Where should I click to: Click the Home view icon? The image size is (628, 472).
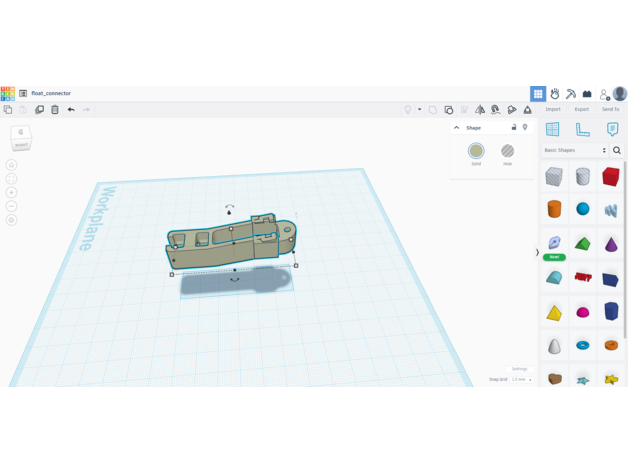click(x=11, y=165)
